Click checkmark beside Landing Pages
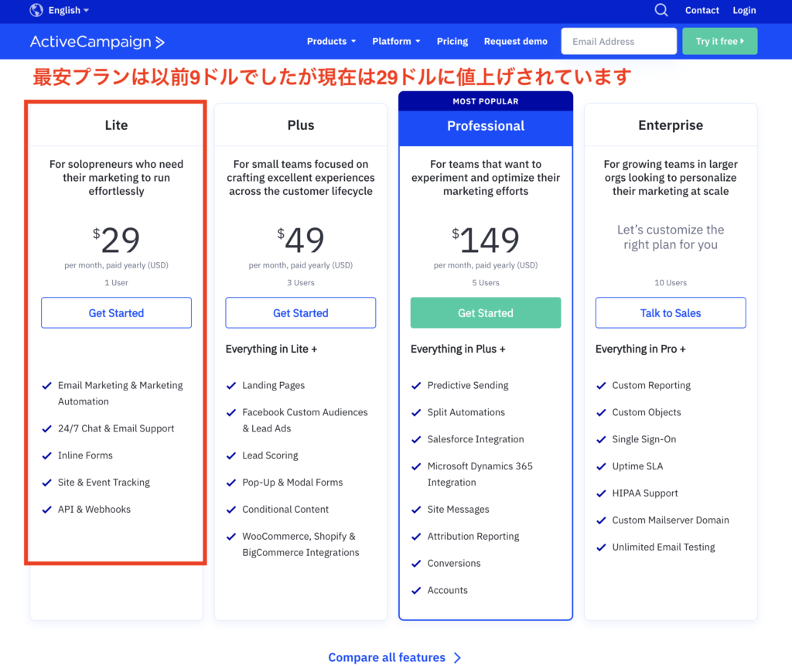The width and height of the screenshot is (792, 672). click(231, 386)
